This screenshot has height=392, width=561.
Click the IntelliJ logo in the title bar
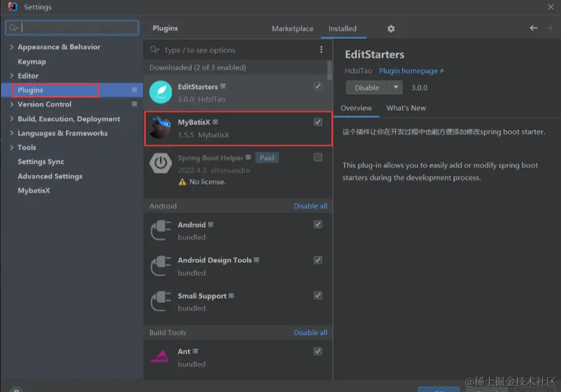tap(13, 6)
